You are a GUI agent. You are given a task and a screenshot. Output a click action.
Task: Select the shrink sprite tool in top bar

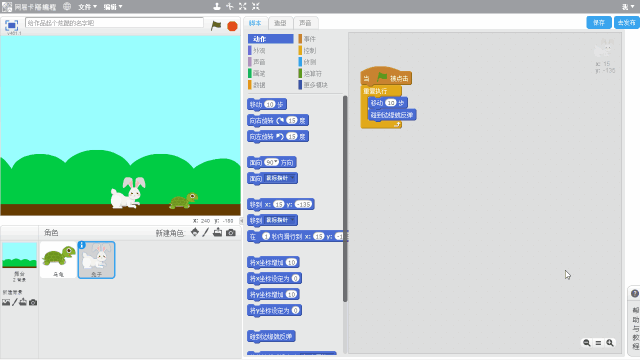click(256, 6)
